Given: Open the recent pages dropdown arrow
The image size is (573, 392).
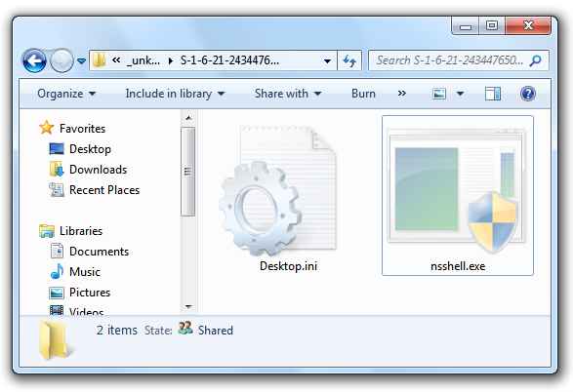Looking at the screenshot, I should click(81, 61).
